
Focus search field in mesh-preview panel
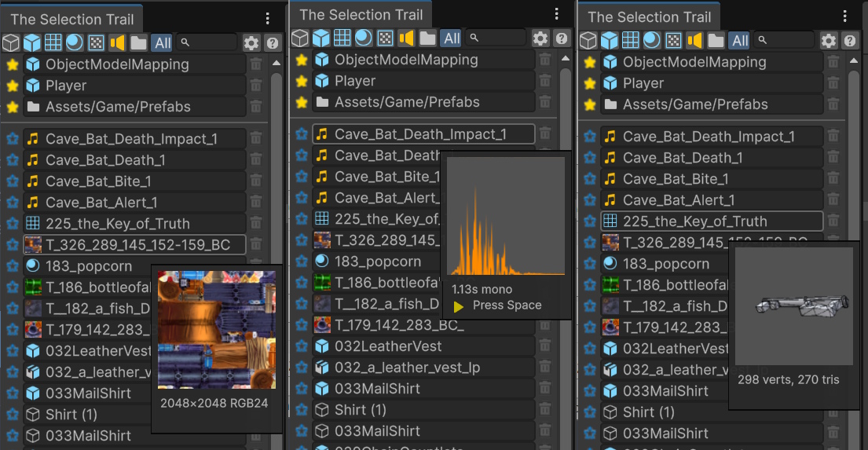785,40
